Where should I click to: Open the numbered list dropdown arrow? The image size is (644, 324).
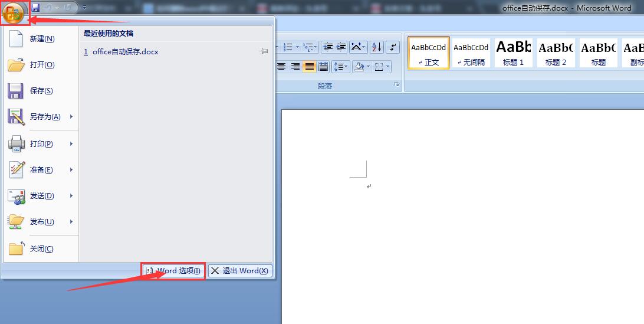coord(297,47)
